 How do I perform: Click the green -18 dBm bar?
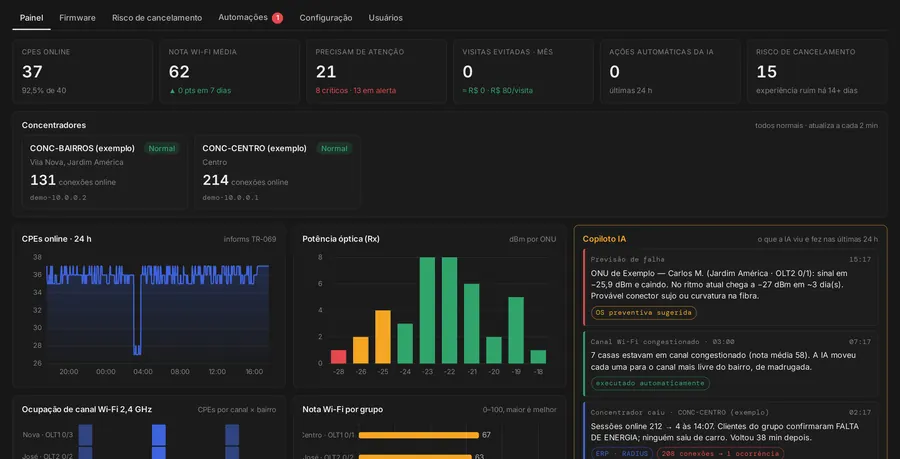[x=538, y=356]
